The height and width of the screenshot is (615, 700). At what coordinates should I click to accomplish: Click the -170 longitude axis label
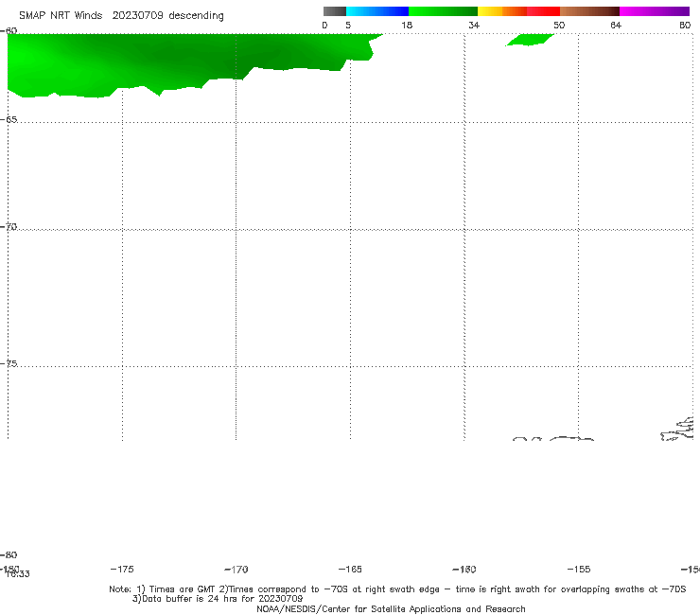(x=236, y=570)
